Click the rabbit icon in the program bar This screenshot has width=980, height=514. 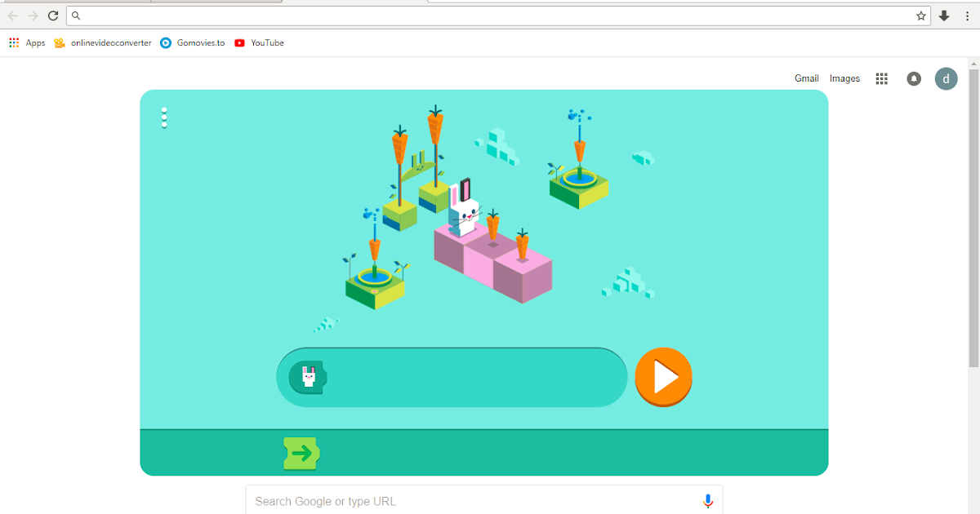click(306, 376)
